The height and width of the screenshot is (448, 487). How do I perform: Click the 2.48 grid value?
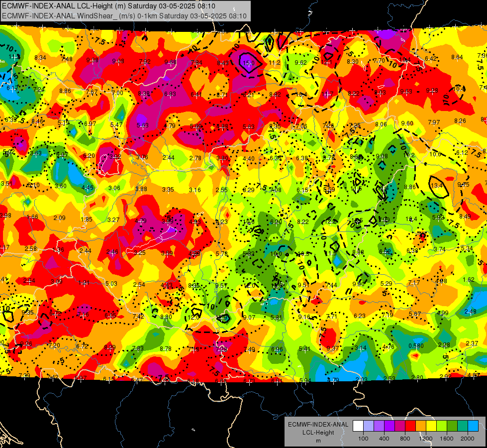pos(470,311)
